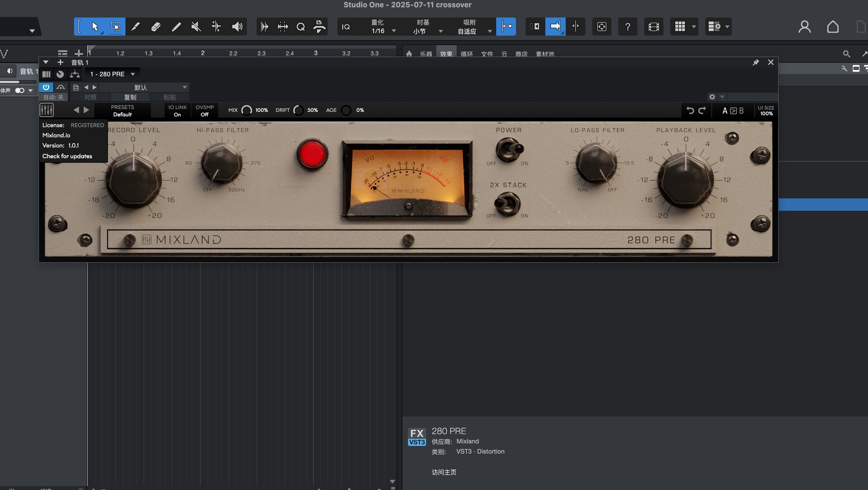Open the 量化 1/16 quantize dropdown
This screenshot has height=490, width=868.
(x=382, y=27)
